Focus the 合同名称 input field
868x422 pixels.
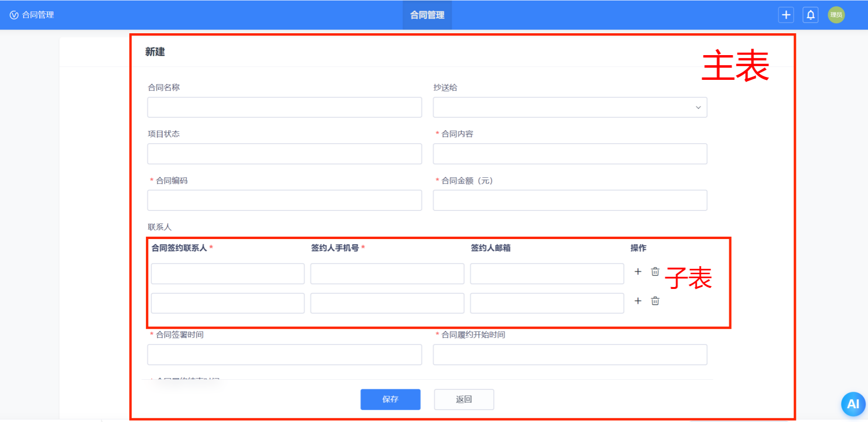[284, 107]
